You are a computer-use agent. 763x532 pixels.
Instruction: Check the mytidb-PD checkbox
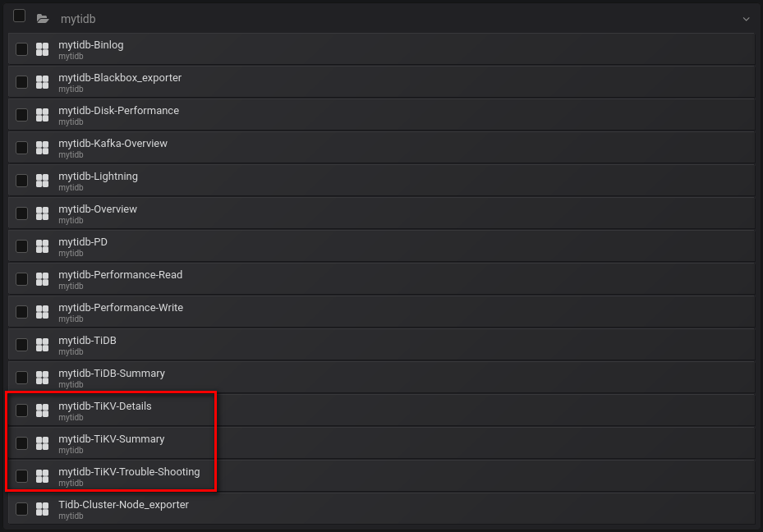coord(22,246)
